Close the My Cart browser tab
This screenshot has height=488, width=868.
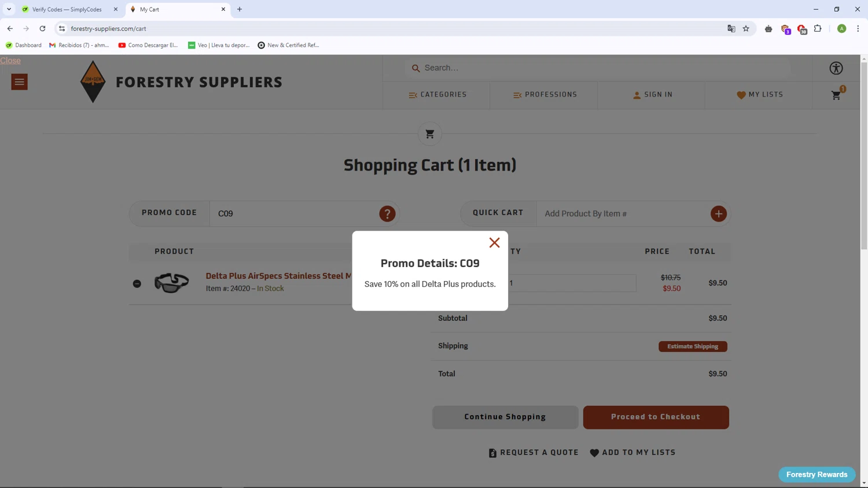point(223,9)
